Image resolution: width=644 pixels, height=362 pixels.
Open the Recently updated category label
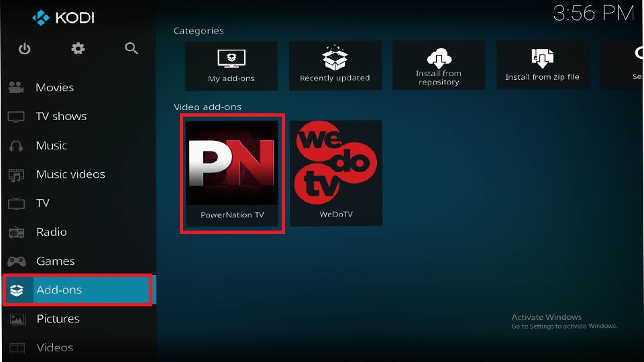tap(335, 78)
